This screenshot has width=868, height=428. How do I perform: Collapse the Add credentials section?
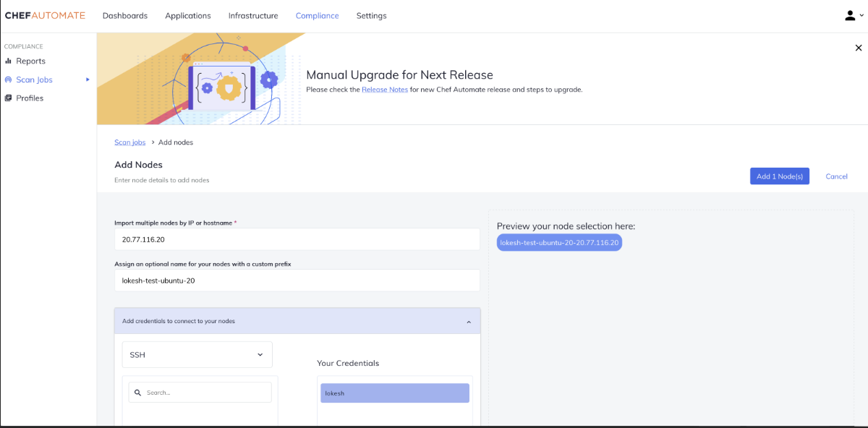tap(468, 322)
